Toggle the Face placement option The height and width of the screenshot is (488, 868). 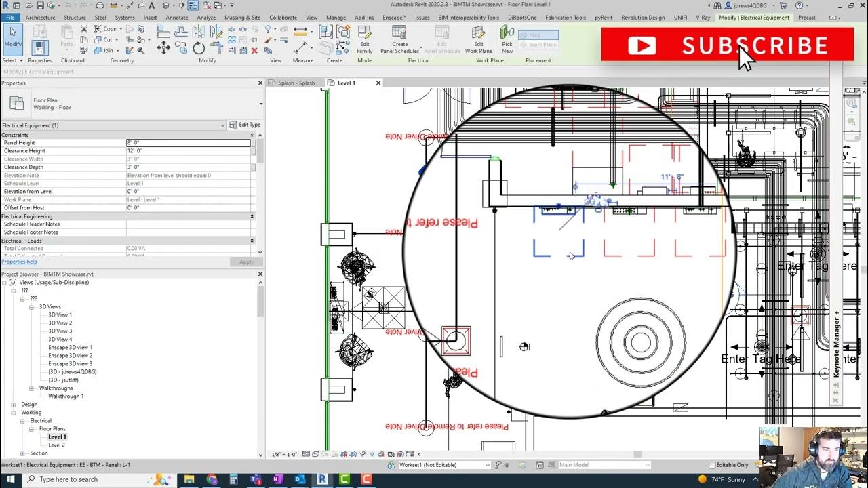538,35
